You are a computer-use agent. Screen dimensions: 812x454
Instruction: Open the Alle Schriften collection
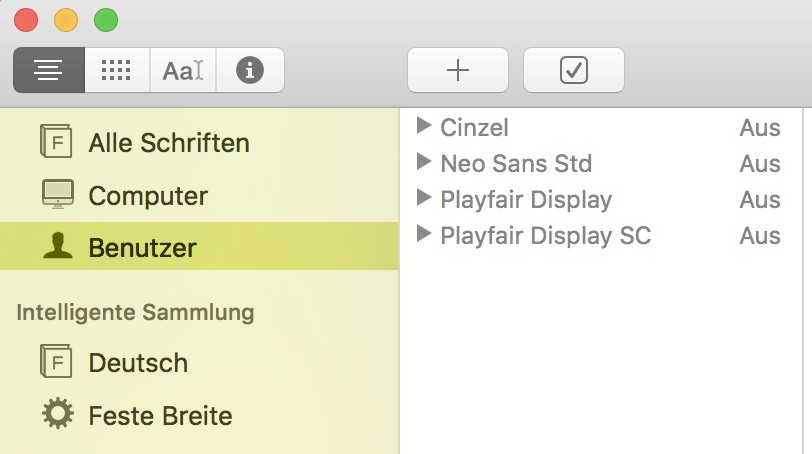(168, 143)
